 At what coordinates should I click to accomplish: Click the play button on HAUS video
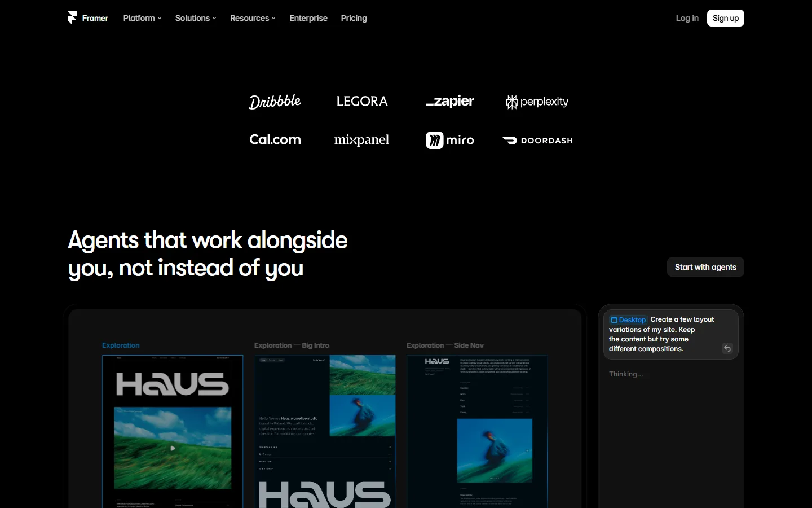tap(173, 448)
